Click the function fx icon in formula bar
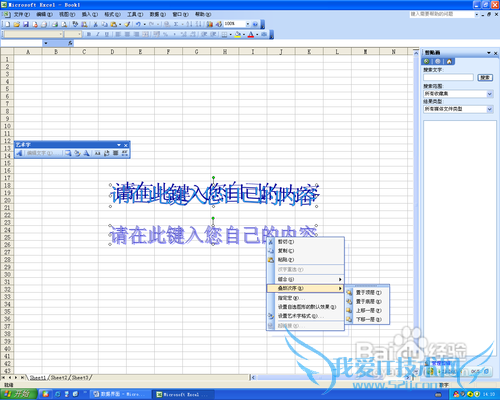 click(70, 43)
